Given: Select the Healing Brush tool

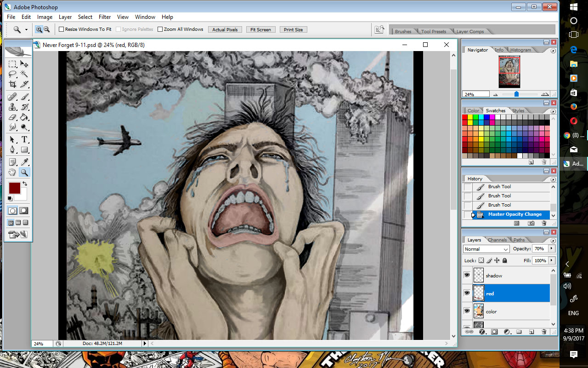Looking at the screenshot, I should tap(12, 97).
